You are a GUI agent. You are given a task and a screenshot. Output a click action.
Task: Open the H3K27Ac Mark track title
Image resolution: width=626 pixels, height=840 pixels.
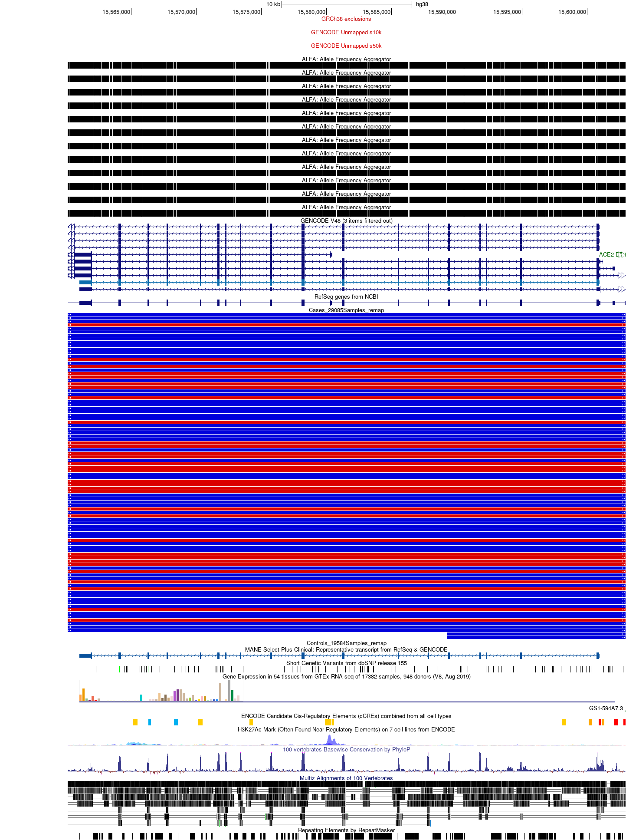pyautogui.click(x=346, y=730)
